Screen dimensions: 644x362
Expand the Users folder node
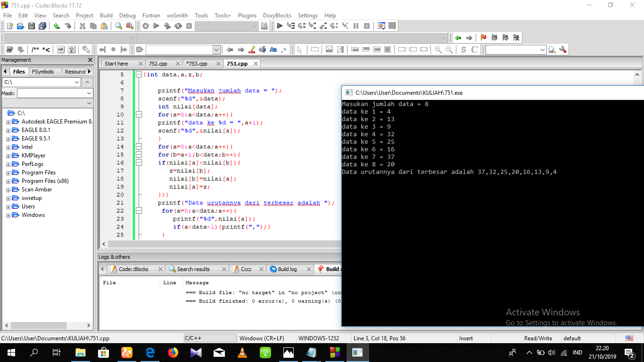(x=8, y=206)
